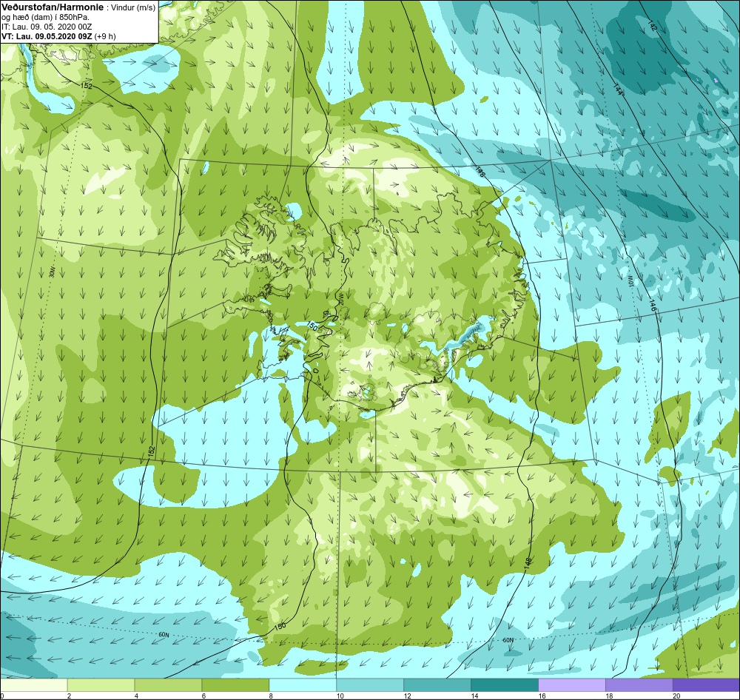The image size is (740, 700).
Task: Choose the medium teal 12–14 m/s legend swatch
Action: click(437, 684)
